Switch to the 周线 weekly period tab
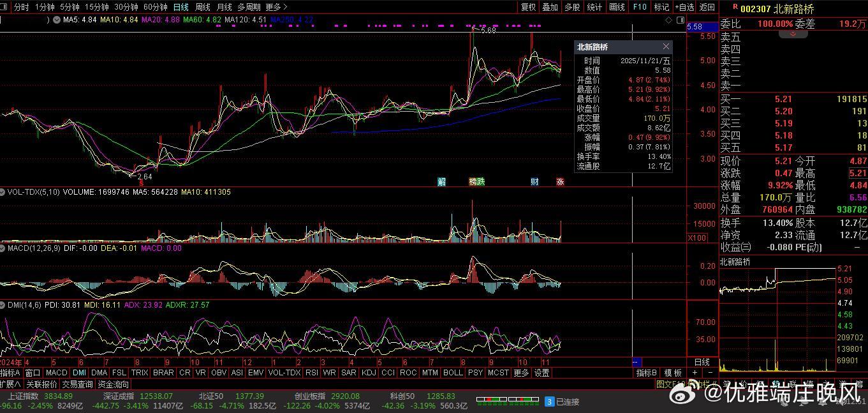This screenshot has width=868, height=413. (x=203, y=7)
